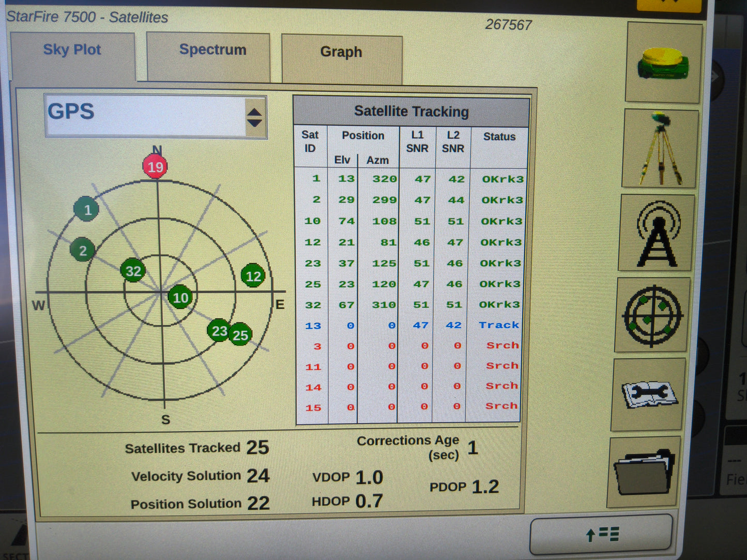The image size is (747, 560).
Task: Click azimuth 310 in satellite 32 row
Action: point(384,305)
